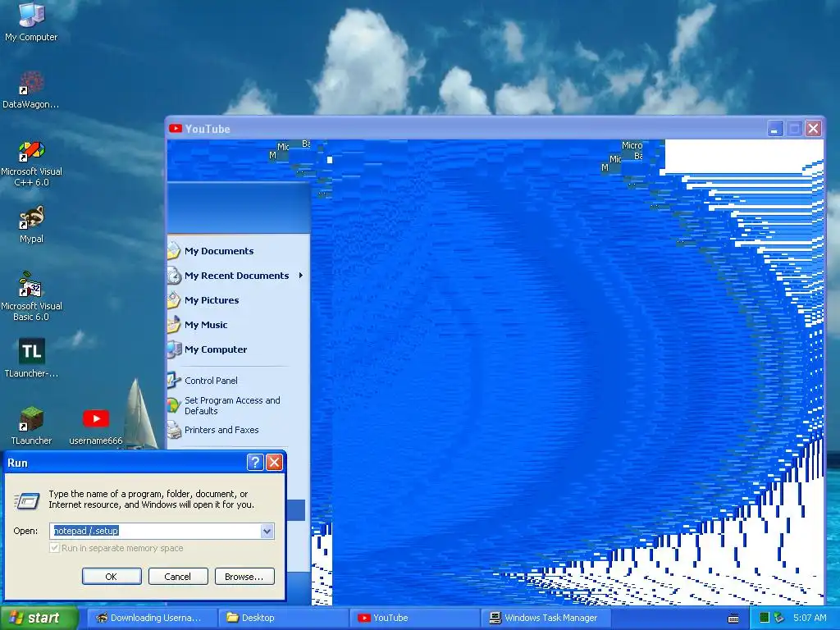The height and width of the screenshot is (630, 840).
Task: Click Cancel in the Run dialog
Action: click(178, 577)
